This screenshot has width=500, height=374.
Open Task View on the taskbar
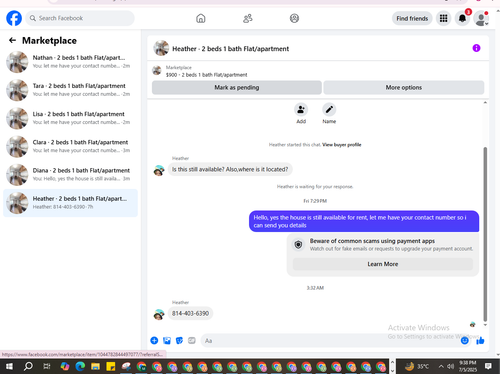(47, 367)
